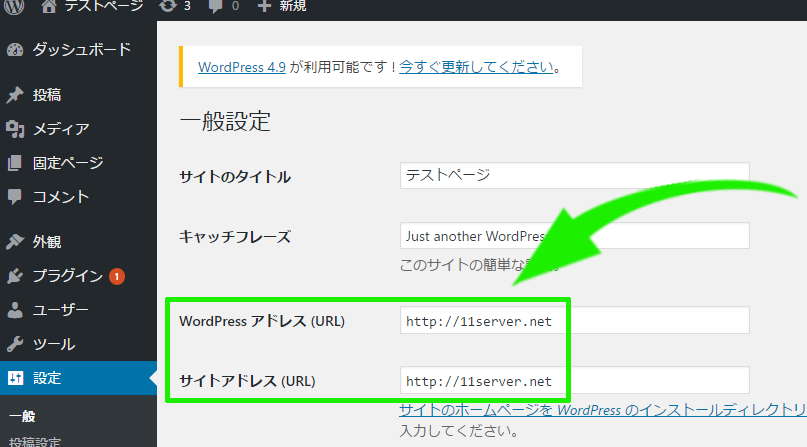The image size is (807, 447).
Task: Click the 今すぐ更新してください link
Action: point(477,67)
